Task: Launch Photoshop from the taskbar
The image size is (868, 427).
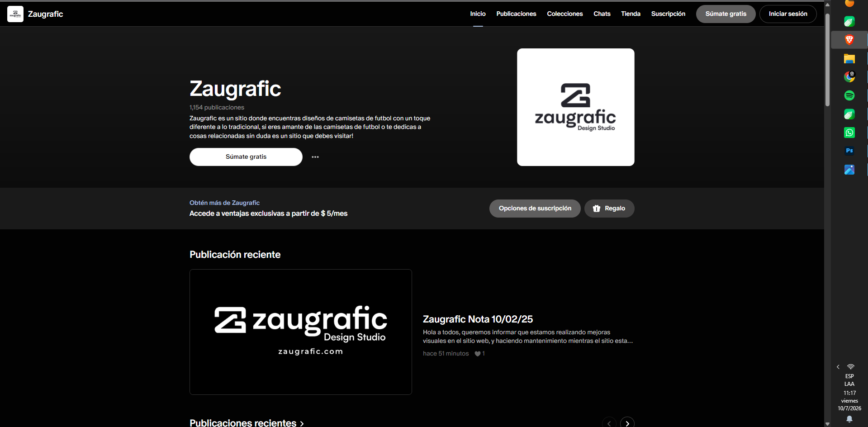Action: (849, 151)
